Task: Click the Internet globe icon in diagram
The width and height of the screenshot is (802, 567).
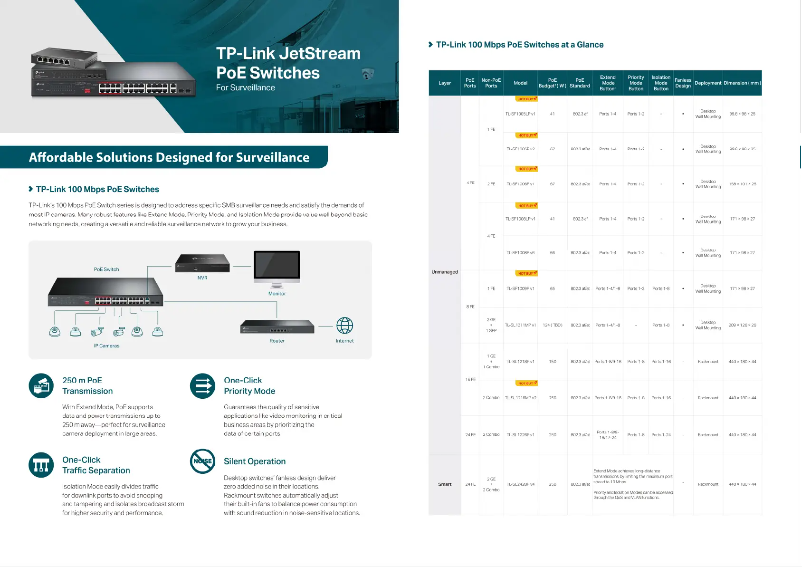Action: pyautogui.click(x=344, y=325)
